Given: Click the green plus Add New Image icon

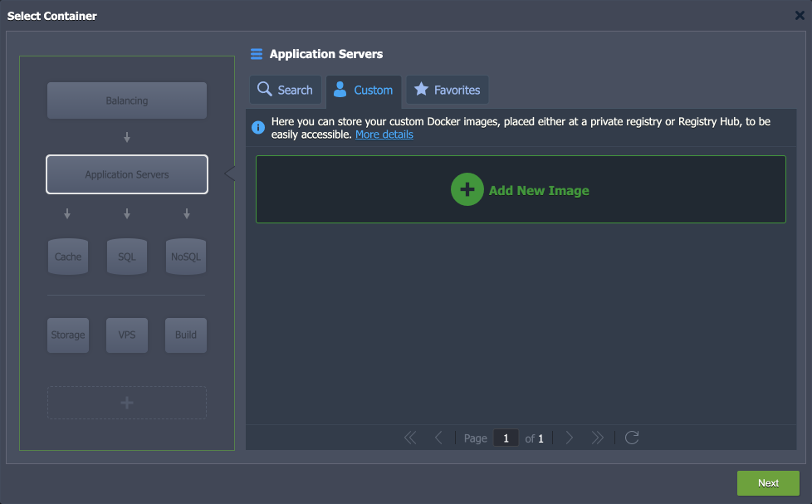Looking at the screenshot, I should coord(467,189).
